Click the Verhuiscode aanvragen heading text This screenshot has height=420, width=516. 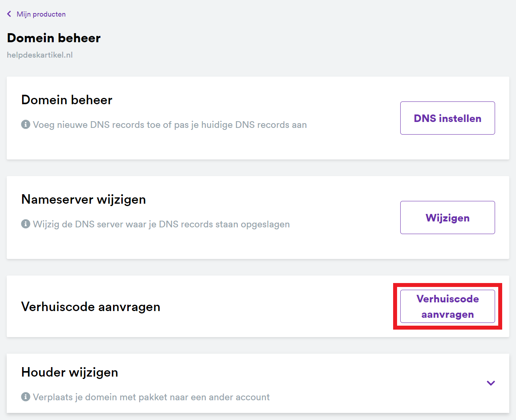click(90, 307)
